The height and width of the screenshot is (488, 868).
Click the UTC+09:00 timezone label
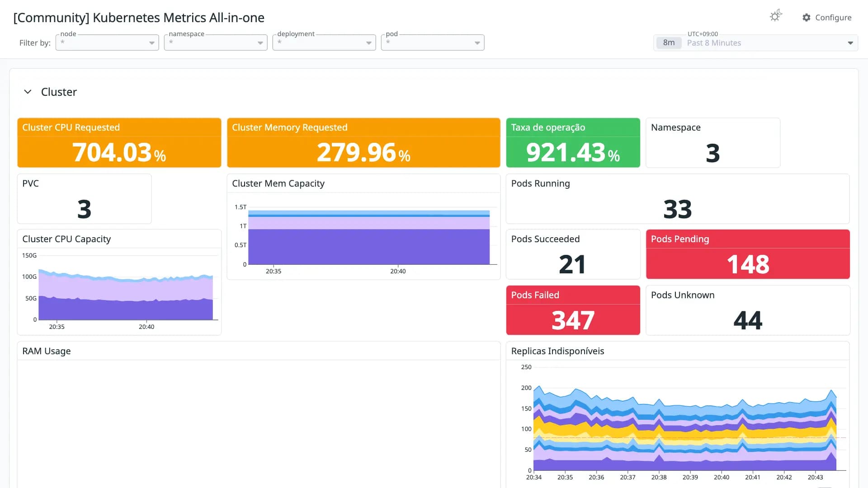[703, 34]
